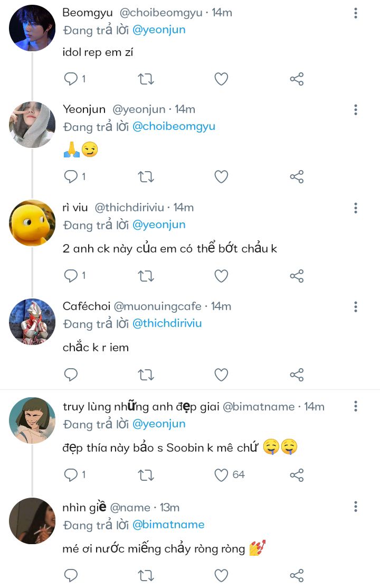
Task: Reply to Beomgyu's "idol rep em zí" tweet
Action: tap(71, 79)
